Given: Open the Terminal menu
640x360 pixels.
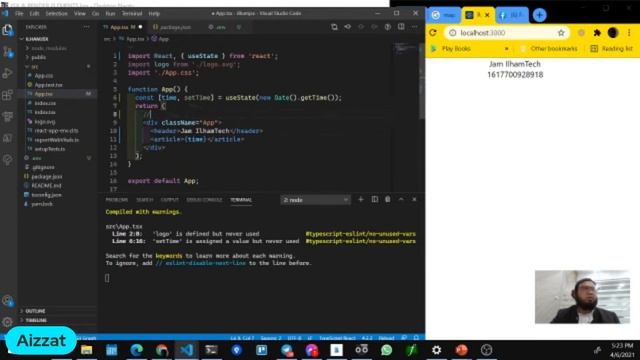Looking at the screenshot, I should [x=132, y=13].
